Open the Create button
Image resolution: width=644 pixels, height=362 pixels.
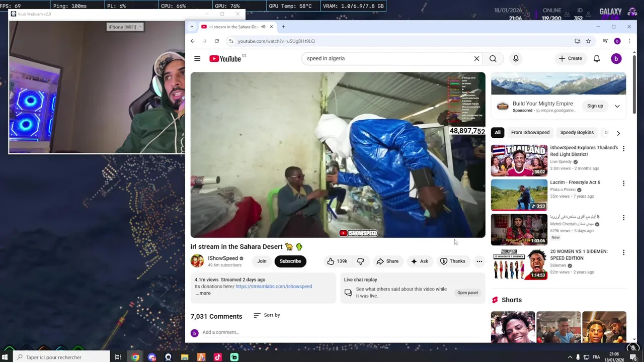click(x=570, y=59)
